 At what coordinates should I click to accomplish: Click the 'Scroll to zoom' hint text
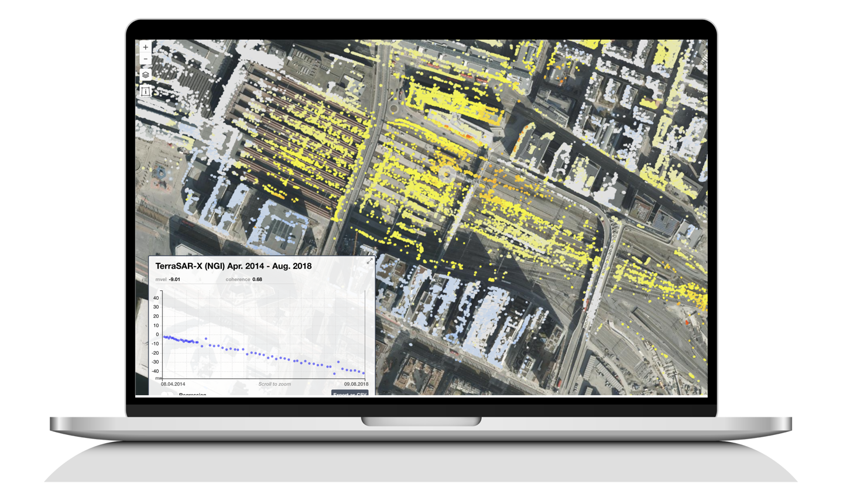tap(275, 384)
